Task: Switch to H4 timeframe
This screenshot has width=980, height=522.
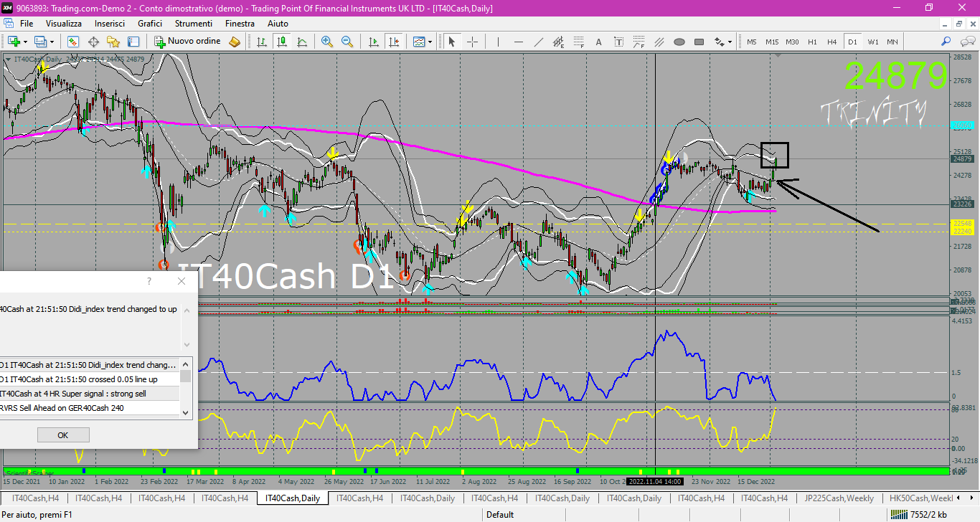Action: [831, 42]
